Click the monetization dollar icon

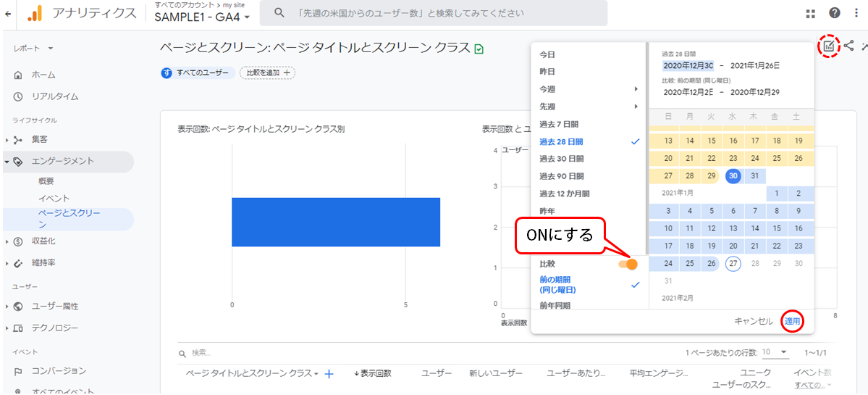tap(17, 241)
